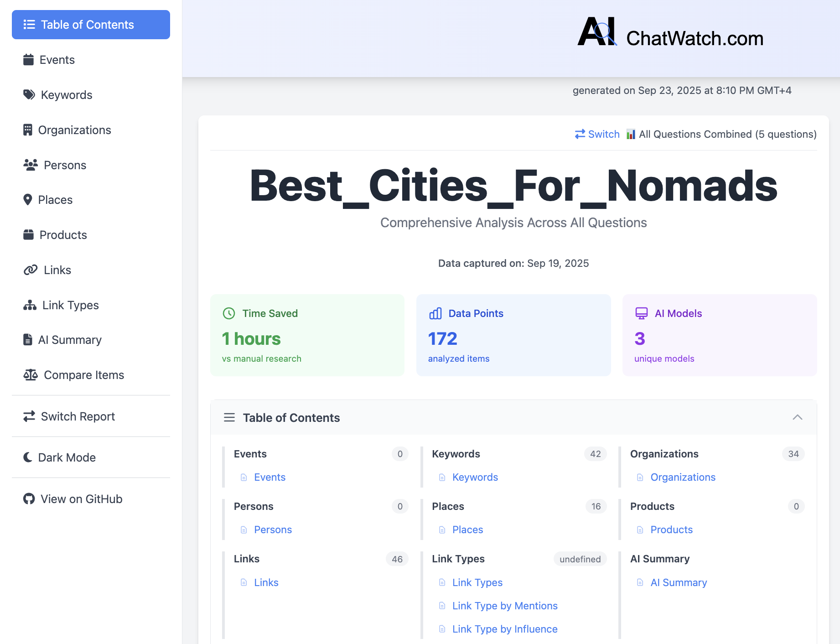840x644 pixels.
Task: Click the people group icon for Persons
Action: click(30, 165)
